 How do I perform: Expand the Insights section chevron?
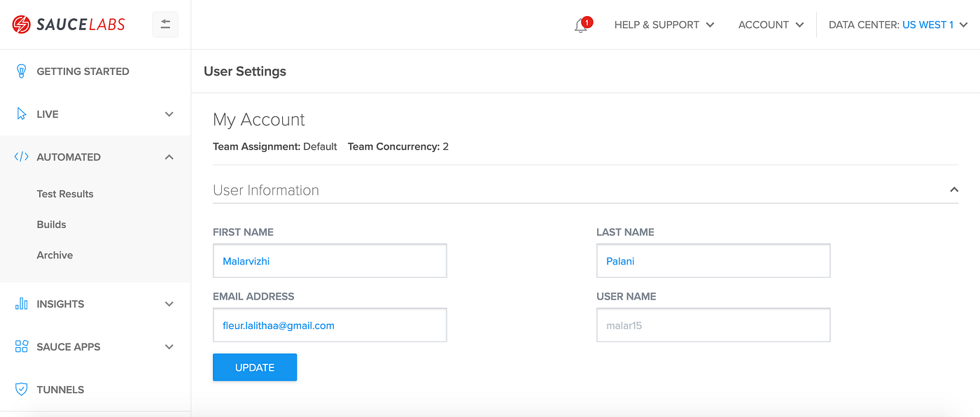coord(169,304)
